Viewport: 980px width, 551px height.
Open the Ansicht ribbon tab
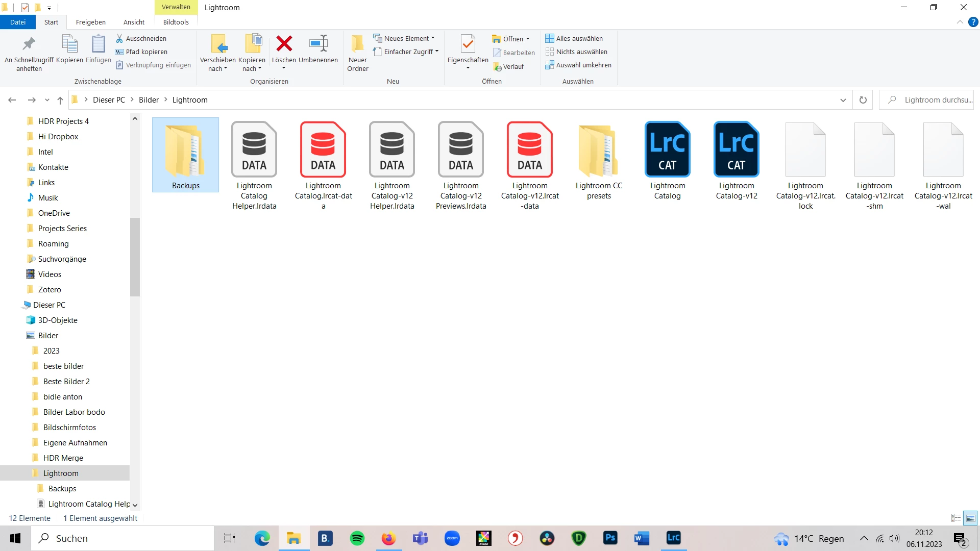click(134, 22)
